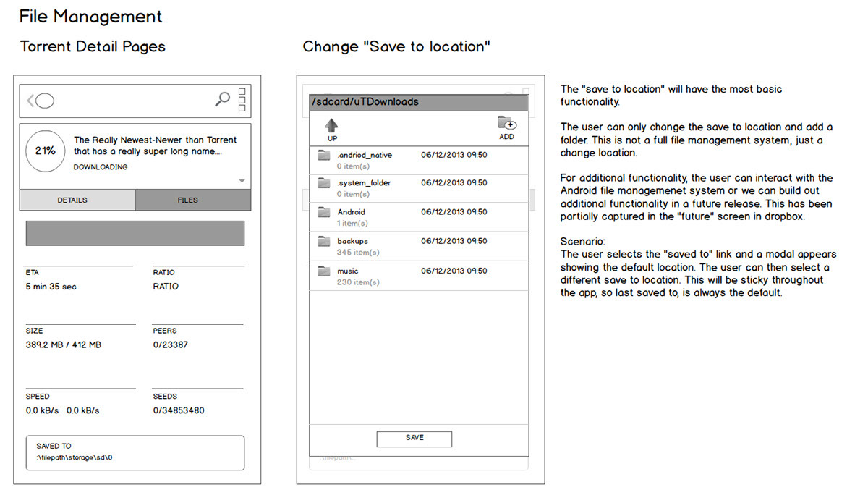Click the peers value 0/23387
Screen dimensions: 868x503
pos(171,345)
